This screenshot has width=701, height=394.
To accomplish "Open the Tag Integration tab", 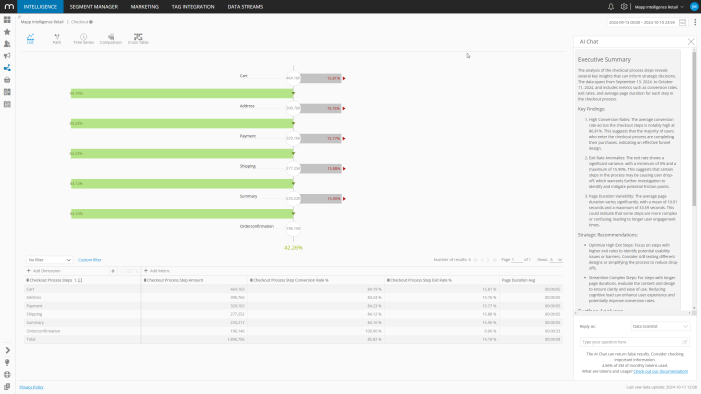I will click(193, 7).
